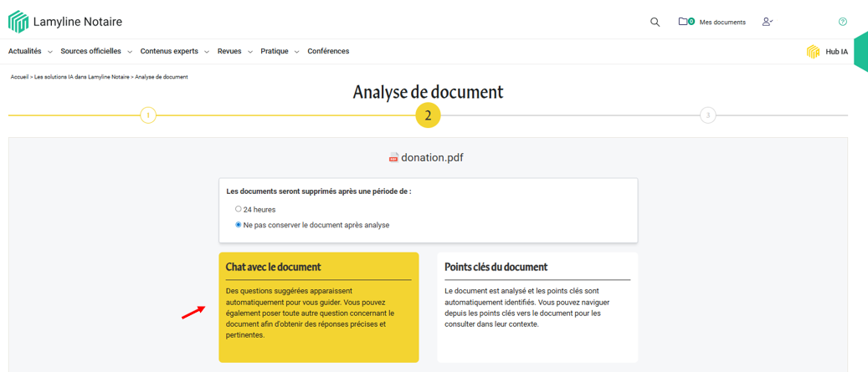Go to step 1 in the progress bar
Viewport: 868px width, 372px height.
[148, 115]
